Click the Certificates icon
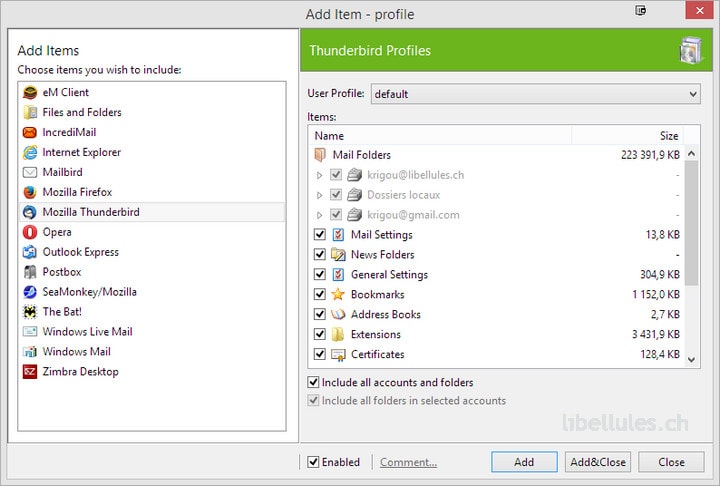 tap(338, 355)
